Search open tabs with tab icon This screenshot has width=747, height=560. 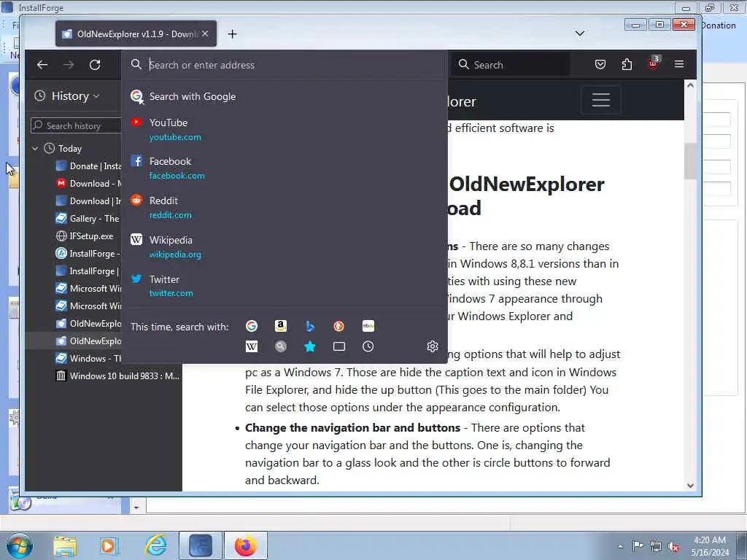point(338,346)
